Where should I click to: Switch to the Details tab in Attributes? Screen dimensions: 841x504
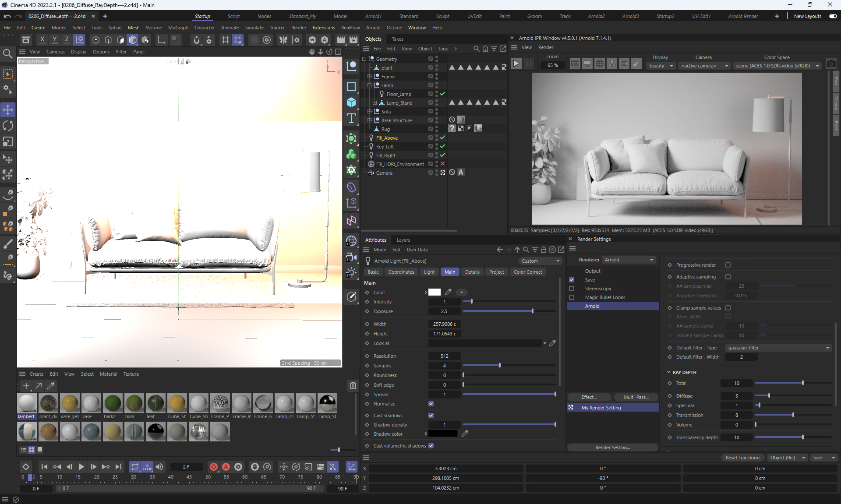point(472,272)
